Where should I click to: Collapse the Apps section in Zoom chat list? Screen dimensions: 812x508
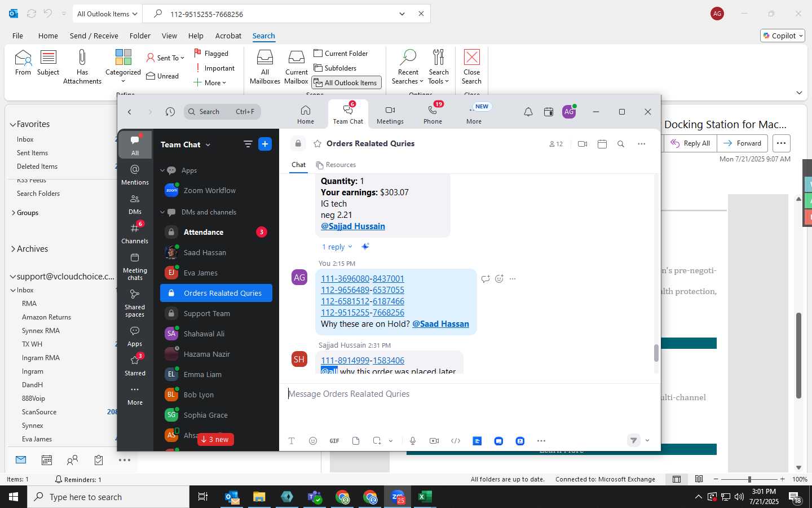click(x=162, y=170)
